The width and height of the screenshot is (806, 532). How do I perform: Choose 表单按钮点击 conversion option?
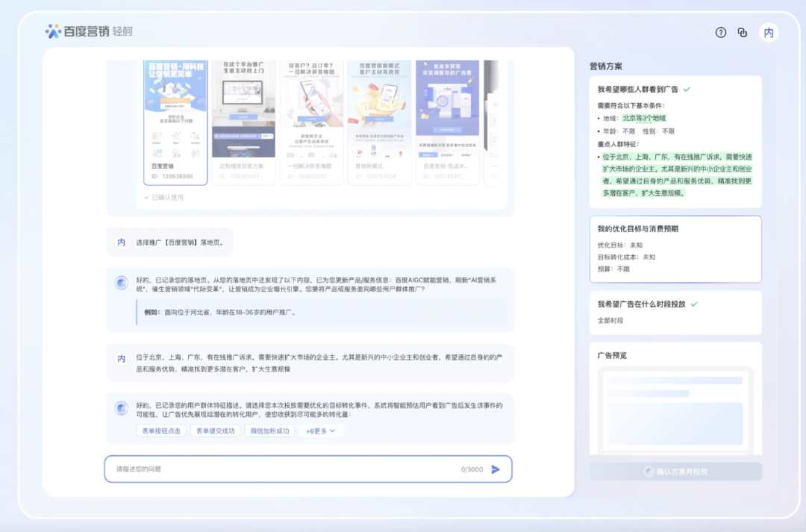click(161, 431)
